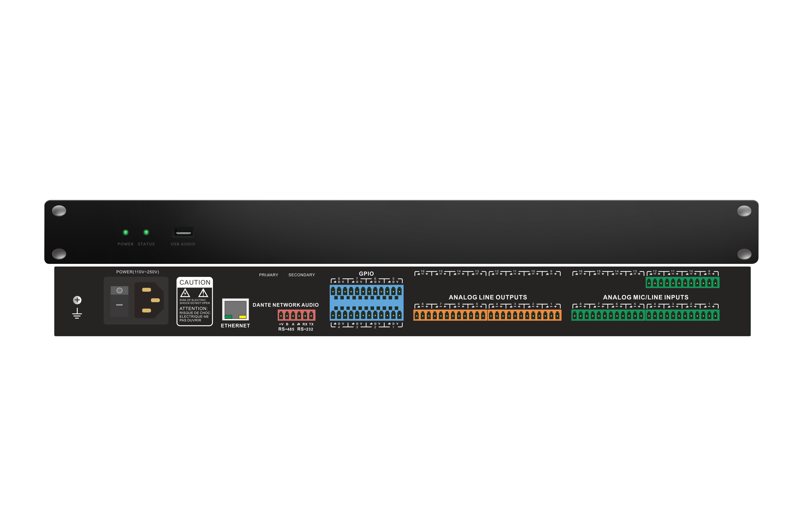Viewport: 798px width, 532px height.
Task: Click the ETHERNET label
Action: tap(235, 326)
